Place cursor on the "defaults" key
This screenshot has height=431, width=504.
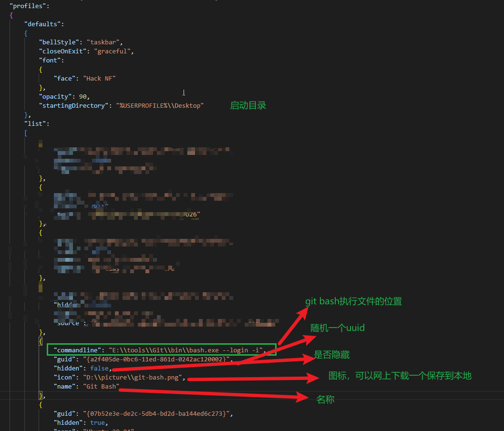(x=43, y=24)
